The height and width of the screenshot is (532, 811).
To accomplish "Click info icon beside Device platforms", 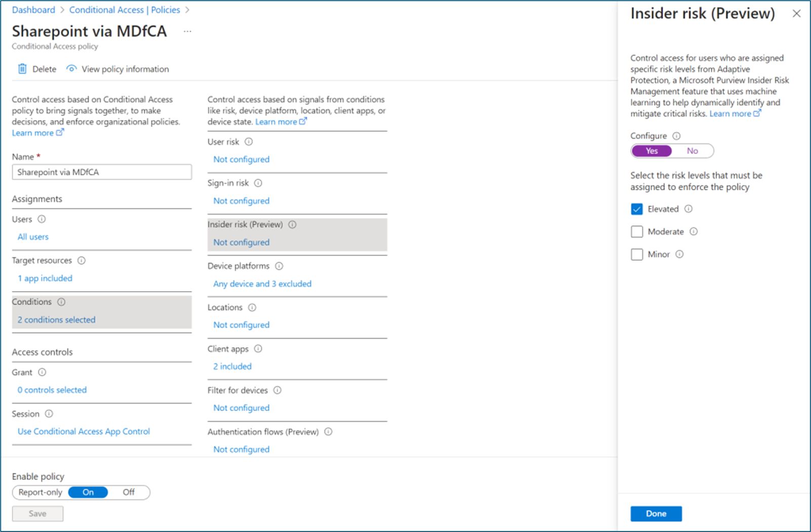I will click(x=279, y=266).
